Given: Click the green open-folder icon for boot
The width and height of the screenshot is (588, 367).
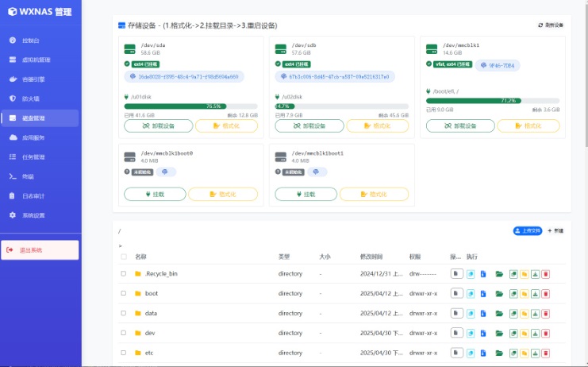Looking at the screenshot, I should coord(499,294).
